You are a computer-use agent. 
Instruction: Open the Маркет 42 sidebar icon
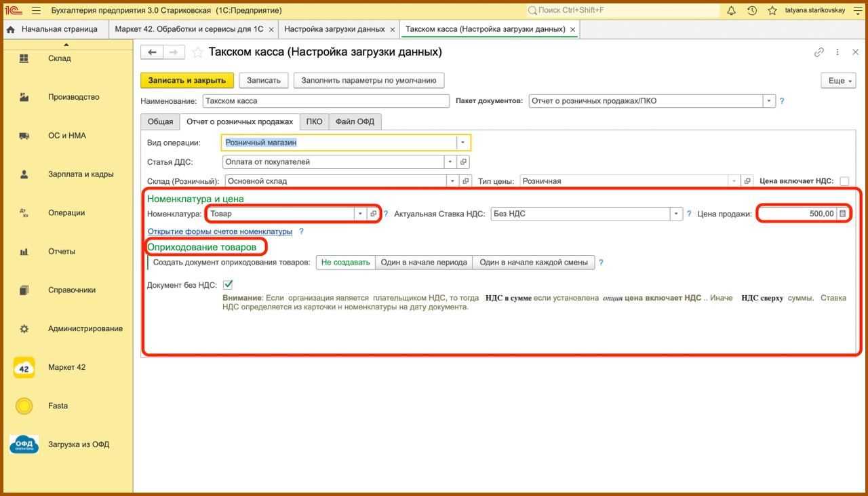pyautogui.click(x=24, y=368)
